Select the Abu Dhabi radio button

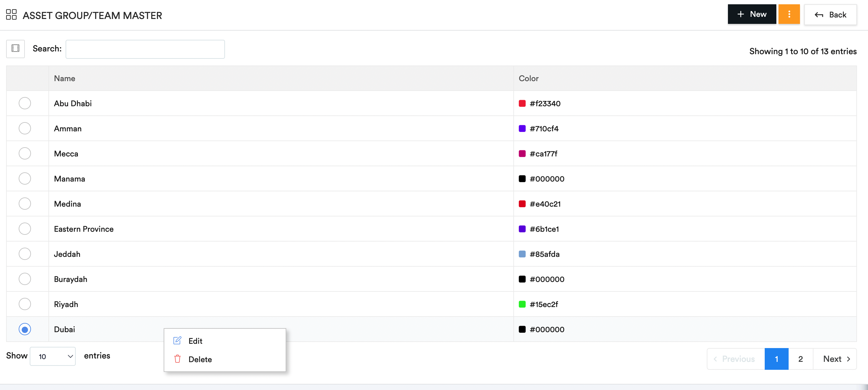pos(25,103)
